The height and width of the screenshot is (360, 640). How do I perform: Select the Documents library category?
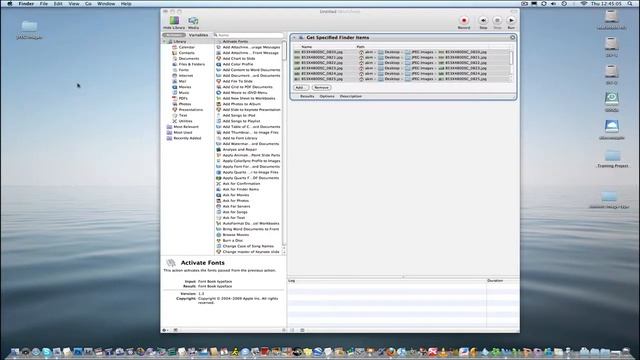(188, 59)
